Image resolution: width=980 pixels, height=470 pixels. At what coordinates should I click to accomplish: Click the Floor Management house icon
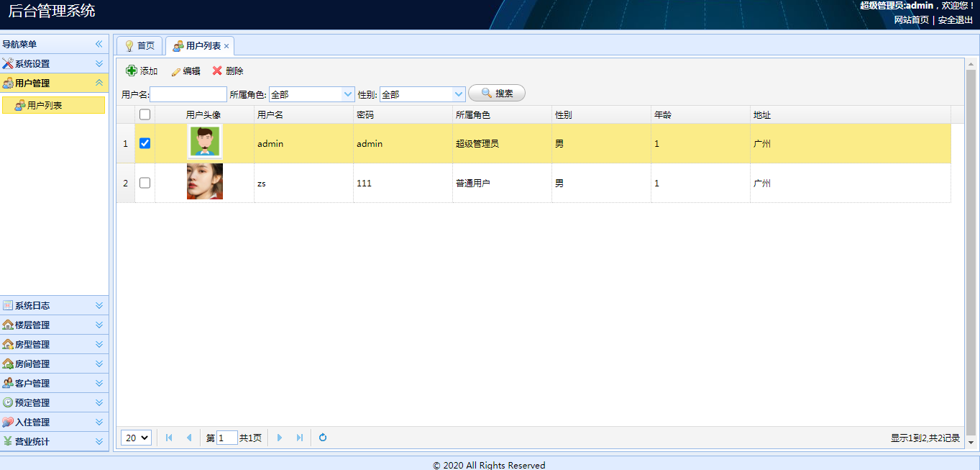[8, 325]
